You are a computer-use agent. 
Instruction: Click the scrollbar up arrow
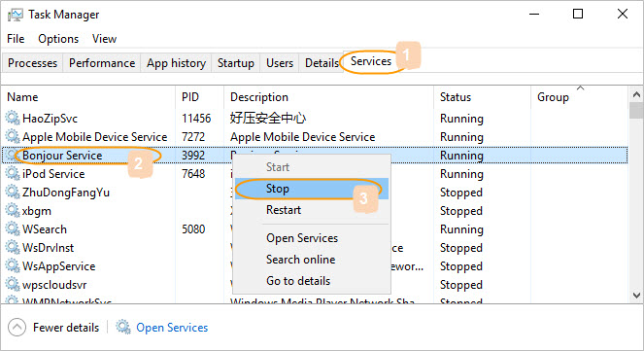point(636,95)
